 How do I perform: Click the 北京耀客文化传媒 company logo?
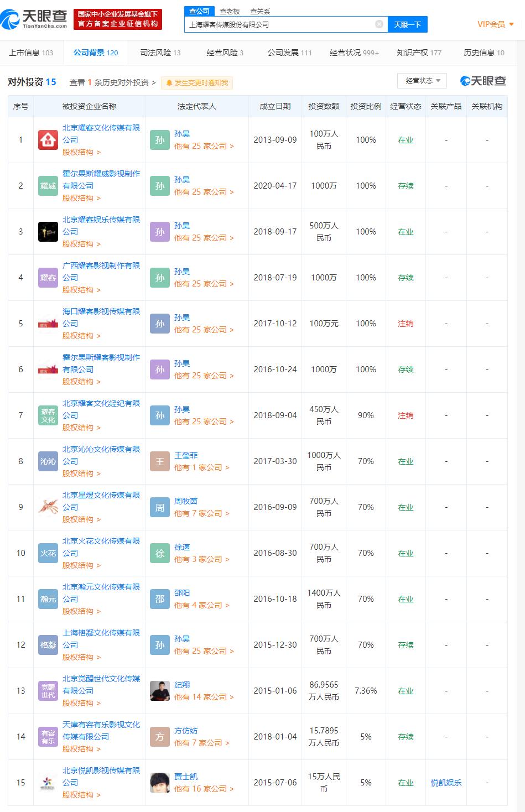click(x=48, y=140)
